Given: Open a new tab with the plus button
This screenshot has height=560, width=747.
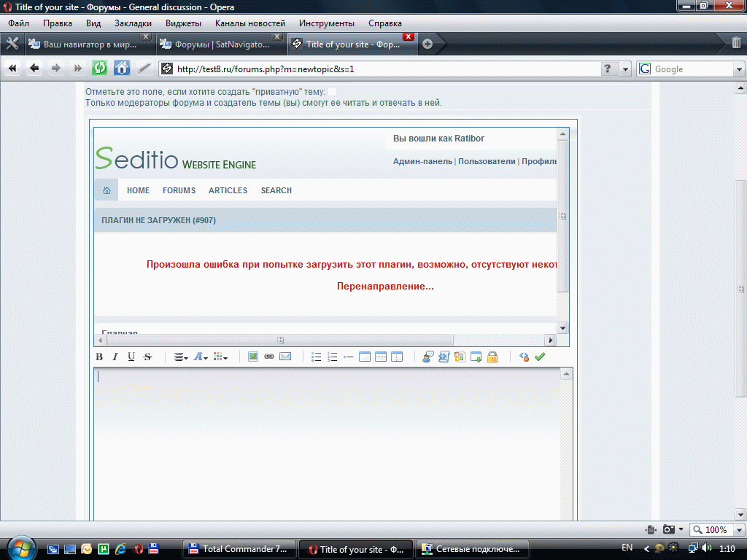Looking at the screenshot, I should pyautogui.click(x=427, y=44).
